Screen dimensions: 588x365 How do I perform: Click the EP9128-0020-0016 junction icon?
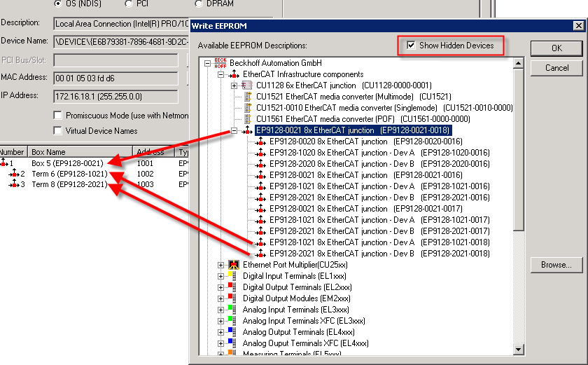click(260, 142)
